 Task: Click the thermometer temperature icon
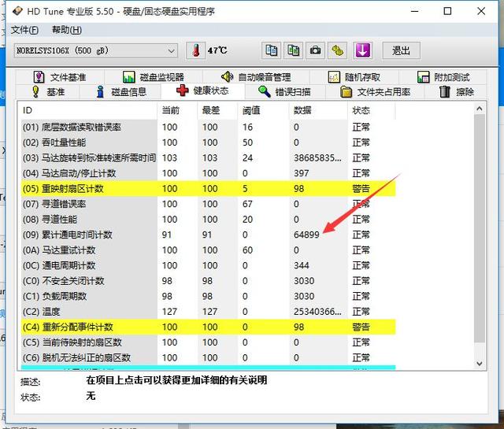[x=195, y=50]
